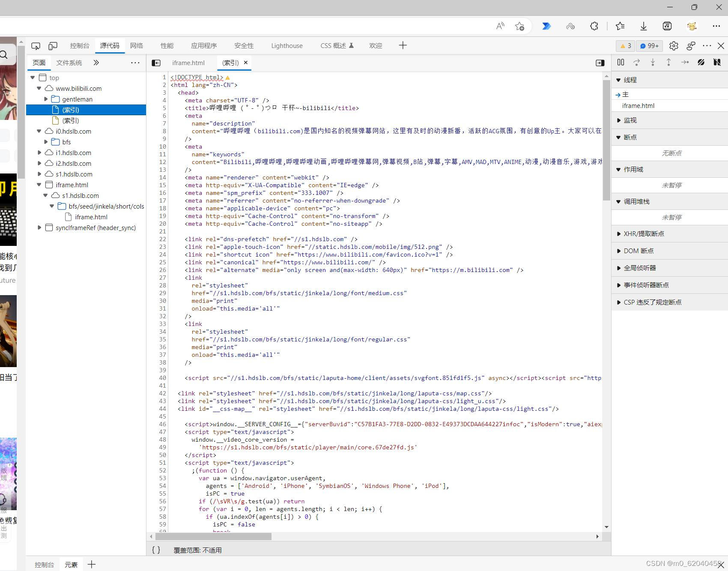Image resolution: width=728 pixels, height=571 pixels.
Task: Open DevTools customize three-dot menu
Action: (707, 46)
